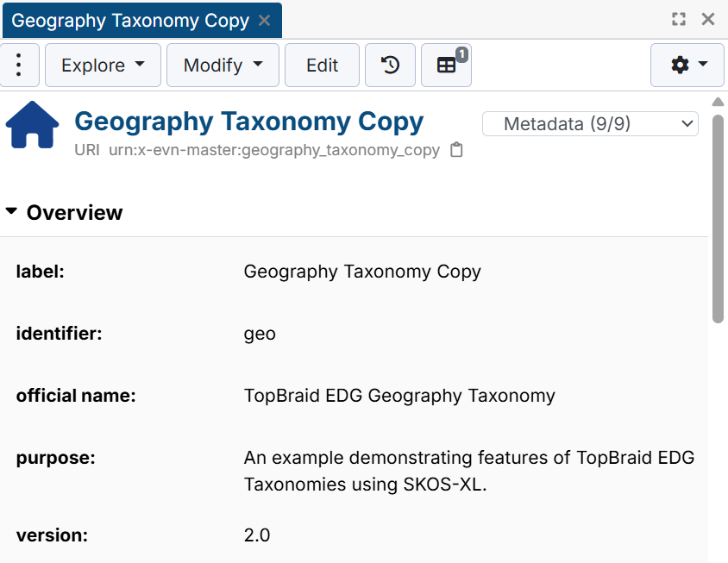Image resolution: width=728 pixels, height=563 pixels.
Task: Open the gear settings dropdown
Action: [x=687, y=65]
